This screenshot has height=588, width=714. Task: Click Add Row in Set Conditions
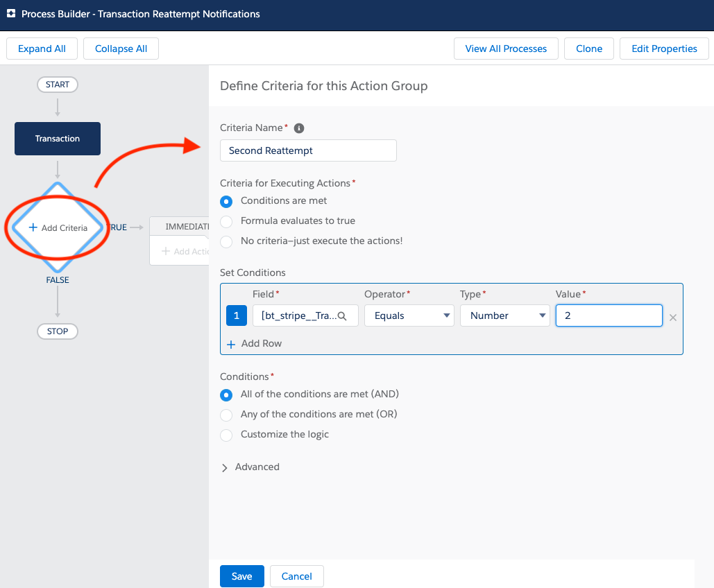tap(255, 344)
